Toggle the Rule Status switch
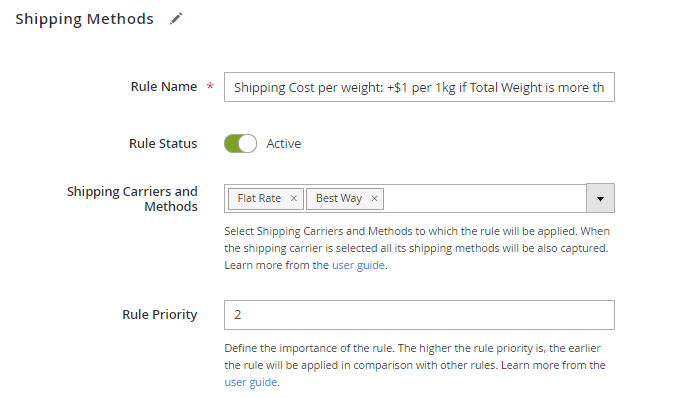The height and width of the screenshot is (398, 678). [x=240, y=144]
